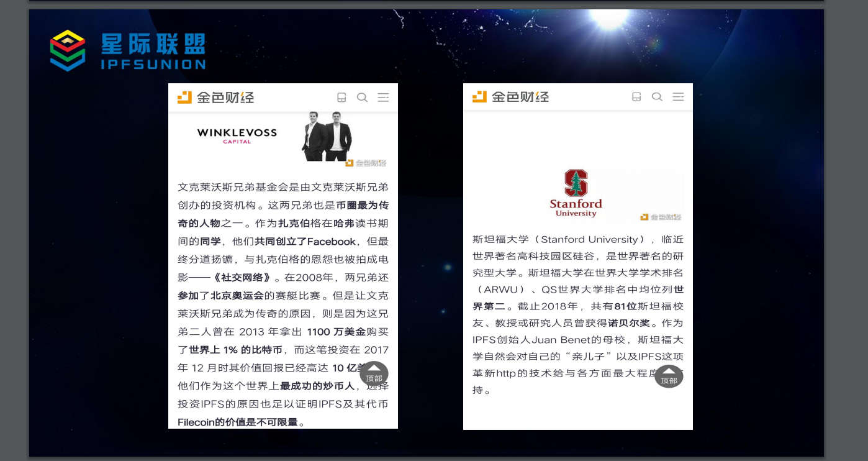Open the app download icon on the right card
The image size is (868, 461).
[x=636, y=97]
